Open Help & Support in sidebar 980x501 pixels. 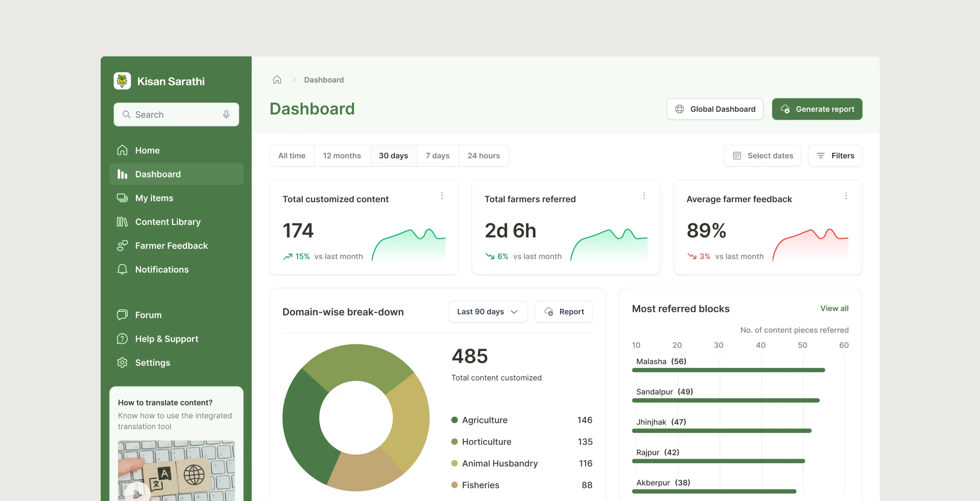[166, 339]
